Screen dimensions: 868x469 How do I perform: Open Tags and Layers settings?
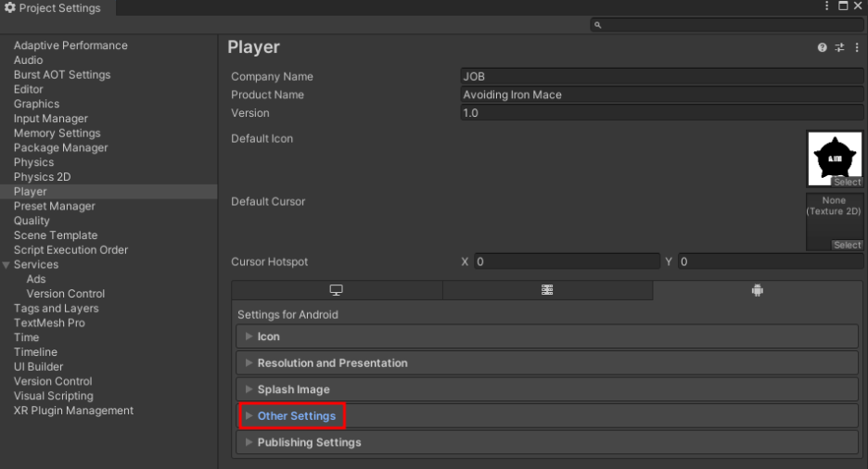pos(56,308)
